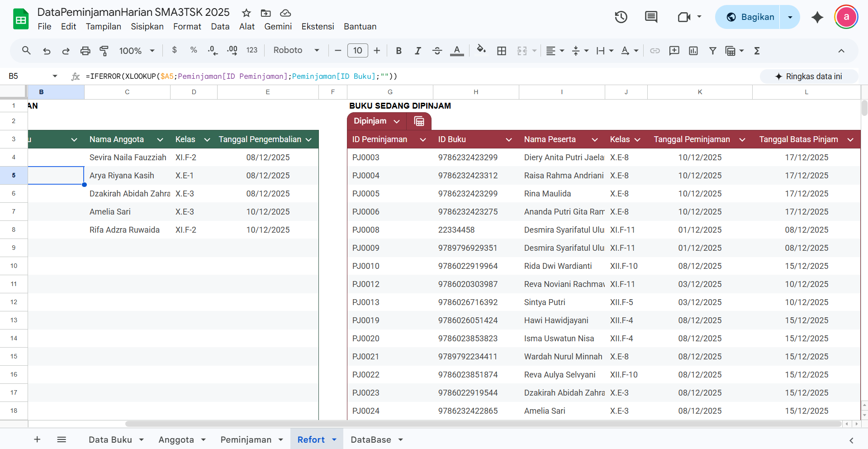
Task: Activate paint format tool
Action: (104, 51)
